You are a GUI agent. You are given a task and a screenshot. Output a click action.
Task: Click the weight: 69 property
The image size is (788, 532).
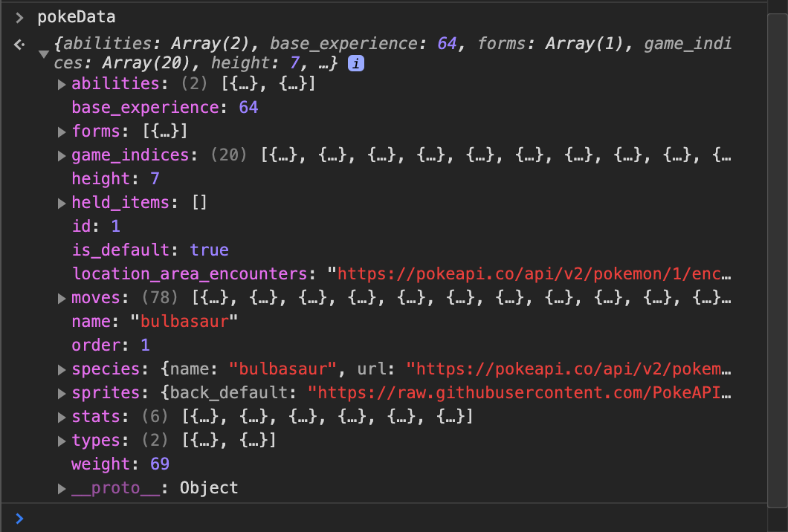point(120,464)
